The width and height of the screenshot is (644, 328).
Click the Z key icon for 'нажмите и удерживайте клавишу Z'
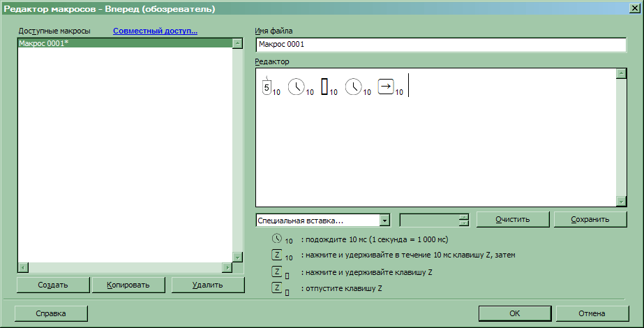(277, 271)
